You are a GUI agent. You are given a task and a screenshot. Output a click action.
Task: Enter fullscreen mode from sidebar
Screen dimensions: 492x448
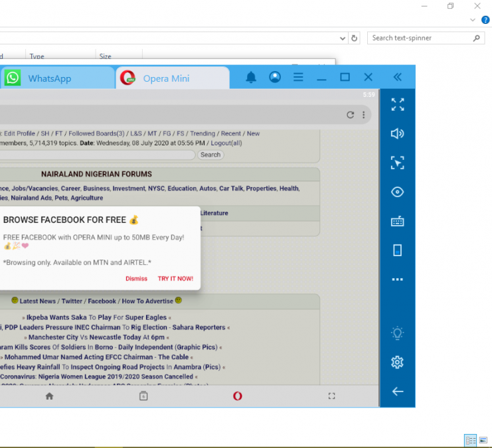(397, 104)
